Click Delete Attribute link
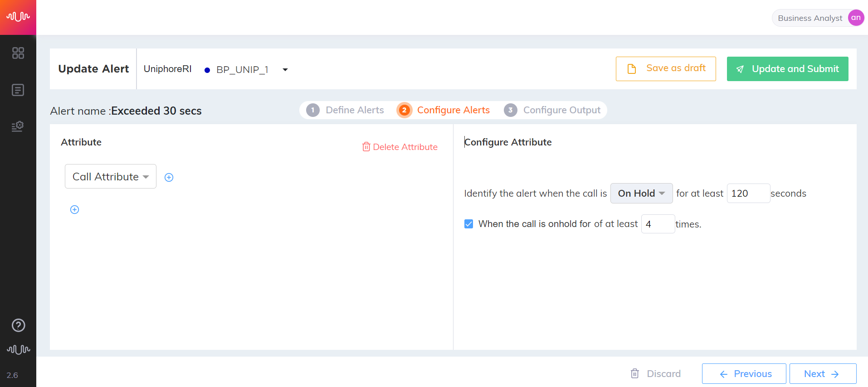 coord(400,147)
